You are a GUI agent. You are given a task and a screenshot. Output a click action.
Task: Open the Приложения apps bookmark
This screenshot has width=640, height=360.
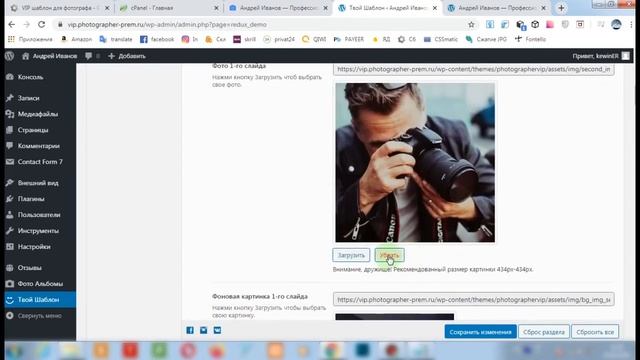click(x=31, y=39)
